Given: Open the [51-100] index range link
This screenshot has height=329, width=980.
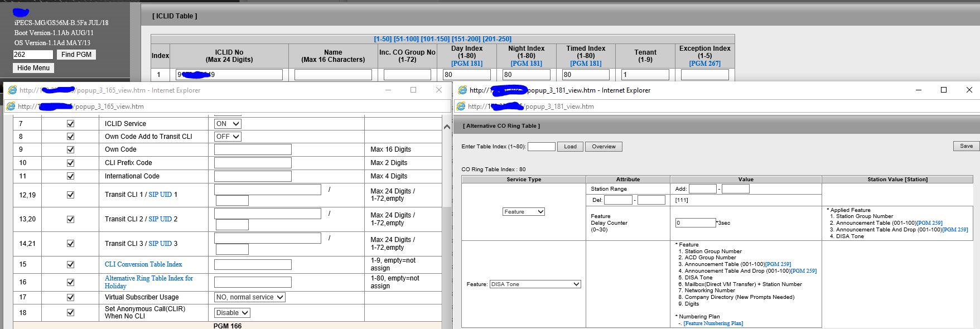Looking at the screenshot, I should 406,39.
